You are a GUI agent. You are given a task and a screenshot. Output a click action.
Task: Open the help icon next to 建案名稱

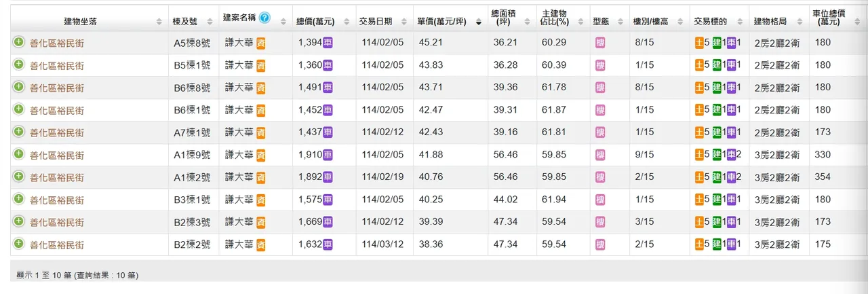point(264,17)
